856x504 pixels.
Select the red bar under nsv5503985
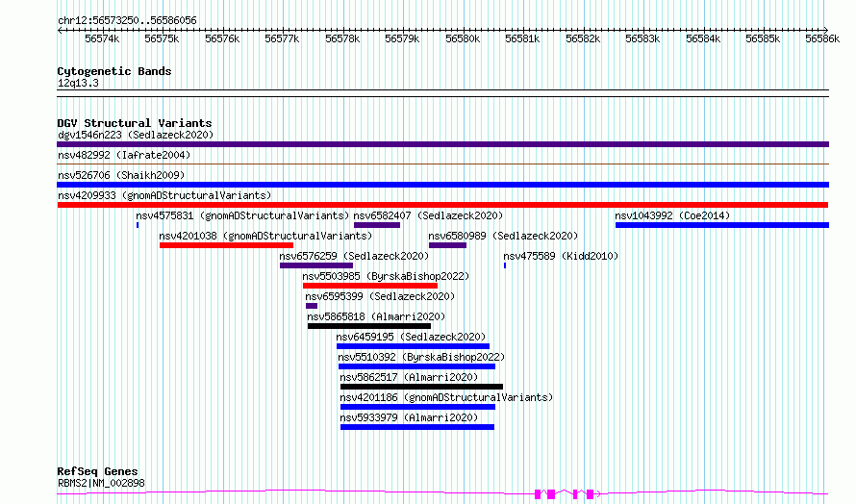pyautogui.click(x=370, y=286)
